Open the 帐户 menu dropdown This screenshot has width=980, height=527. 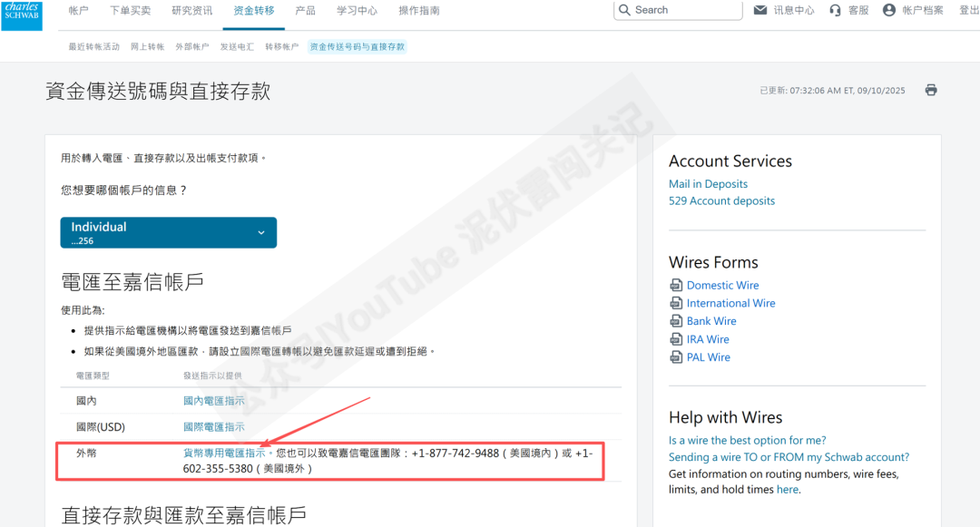79,11
